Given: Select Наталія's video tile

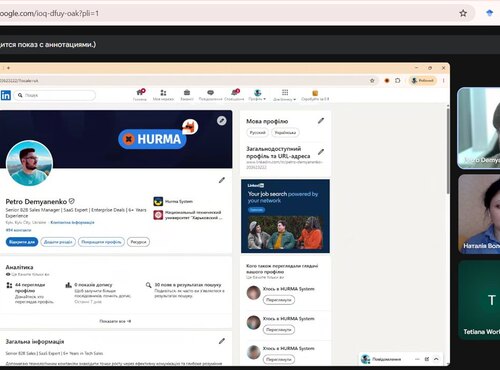Looking at the screenshot, I should [479, 214].
